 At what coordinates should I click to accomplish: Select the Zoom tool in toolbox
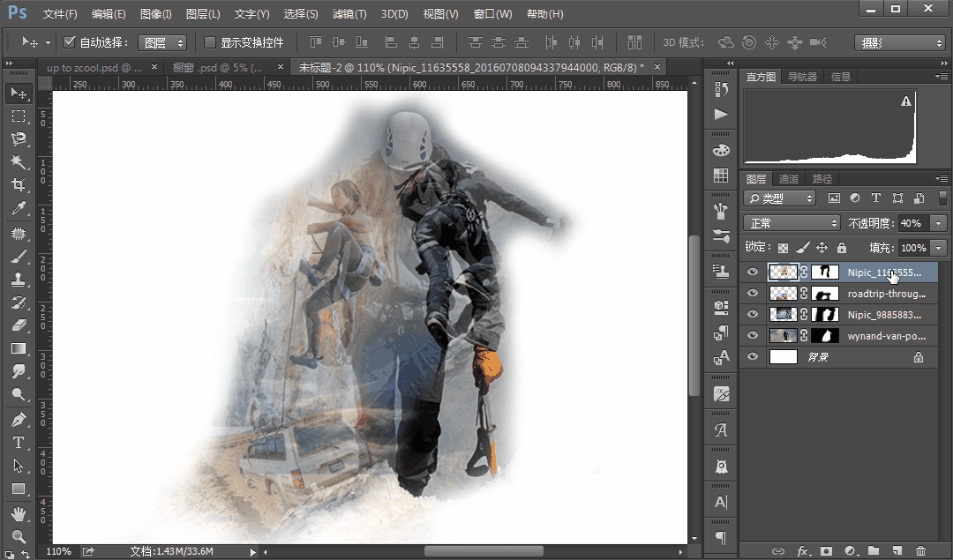point(19,537)
